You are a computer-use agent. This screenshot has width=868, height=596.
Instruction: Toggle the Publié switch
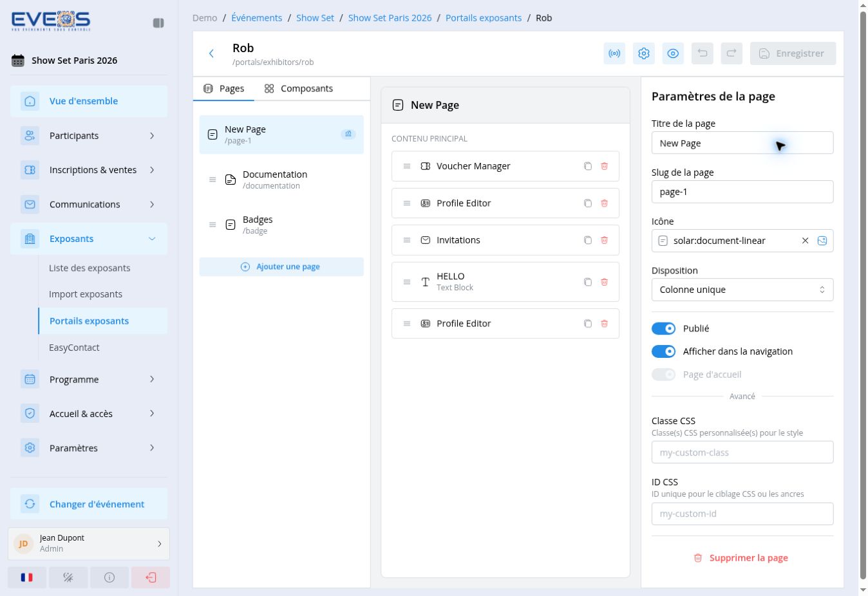point(663,328)
